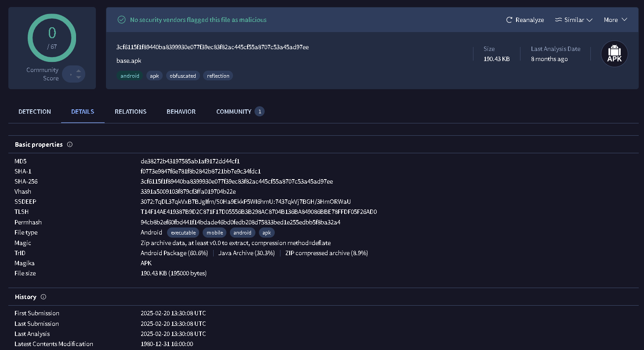Viewport: 644px width, 350px height.
Task: Click the 'mobile' file type tag
Action: [x=215, y=233]
